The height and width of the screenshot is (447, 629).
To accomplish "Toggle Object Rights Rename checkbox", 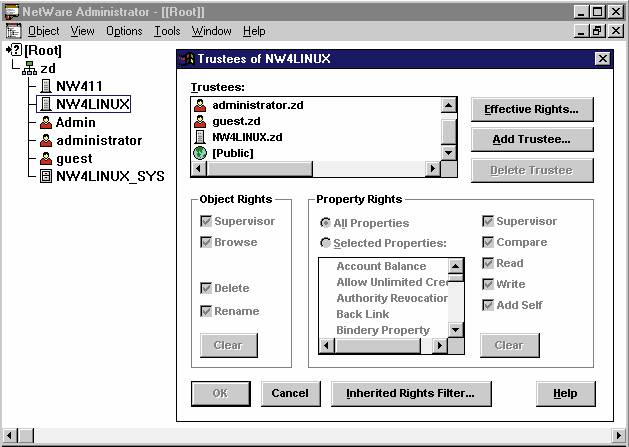I will (206, 311).
